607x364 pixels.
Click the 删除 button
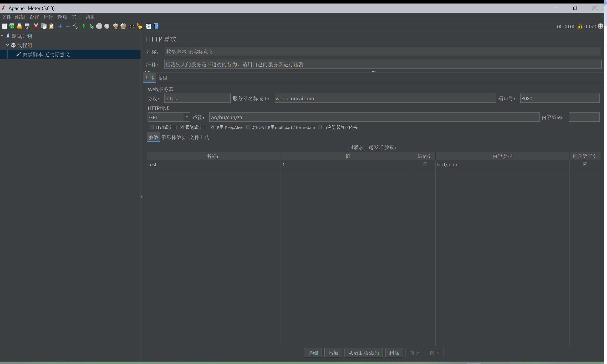point(394,353)
